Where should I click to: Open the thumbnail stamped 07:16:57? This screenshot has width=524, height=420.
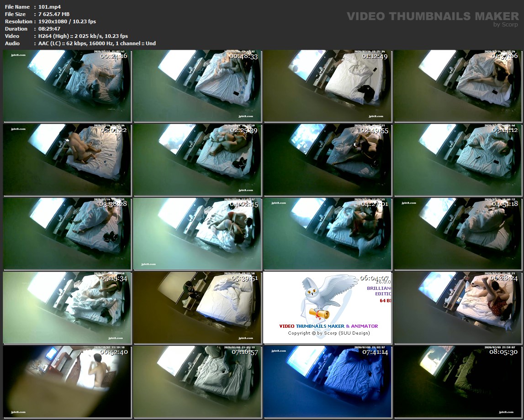197,382
